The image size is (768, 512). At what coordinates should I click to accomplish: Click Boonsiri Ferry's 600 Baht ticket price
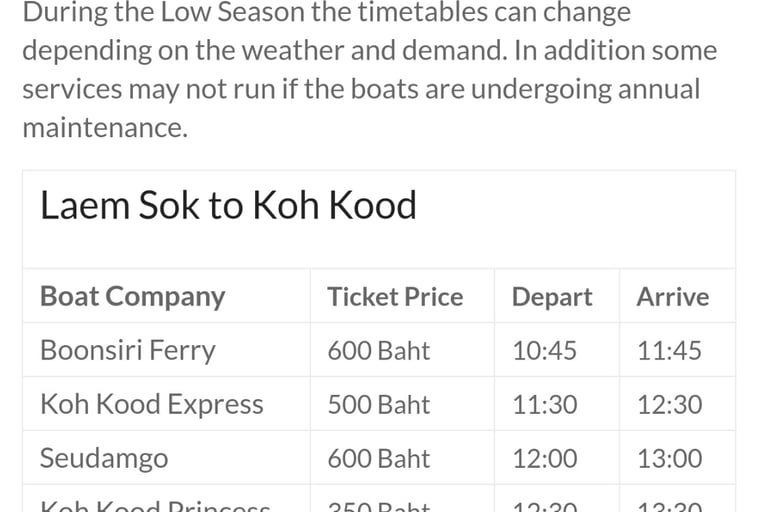[378, 351]
